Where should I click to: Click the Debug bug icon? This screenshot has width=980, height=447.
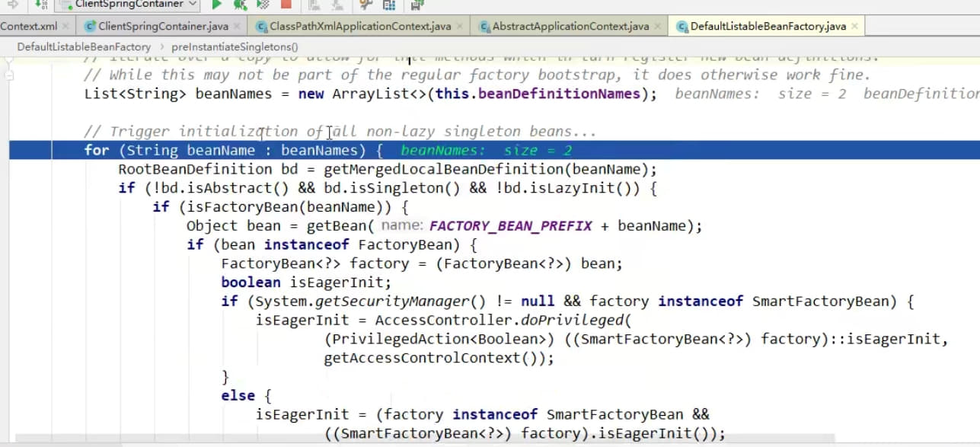tap(240, 5)
